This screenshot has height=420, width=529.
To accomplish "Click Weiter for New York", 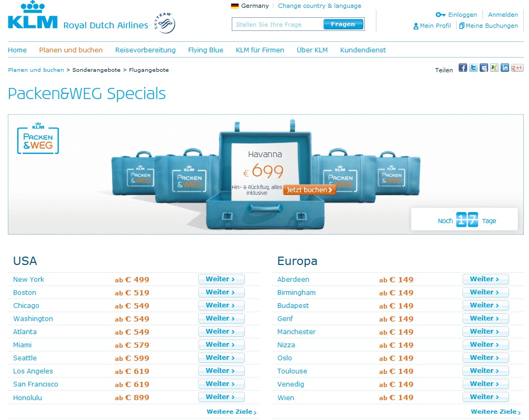I will click(221, 279).
